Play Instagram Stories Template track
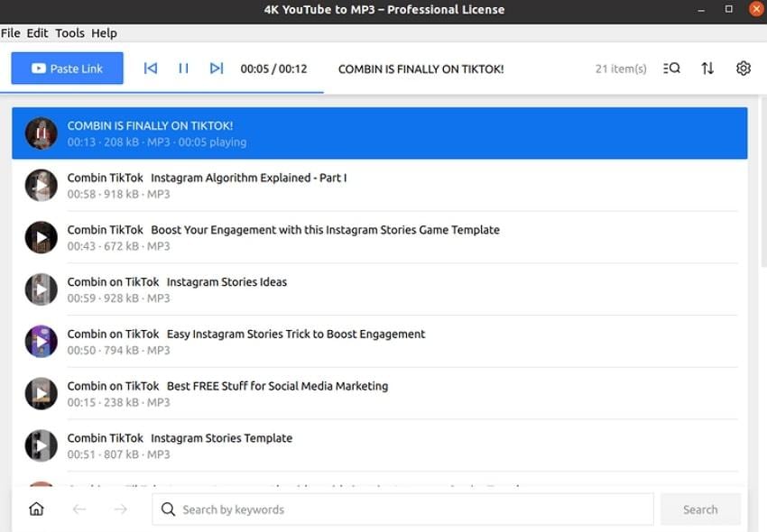The width and height of the screenshot is (767, 532). (x=42, y=446)
